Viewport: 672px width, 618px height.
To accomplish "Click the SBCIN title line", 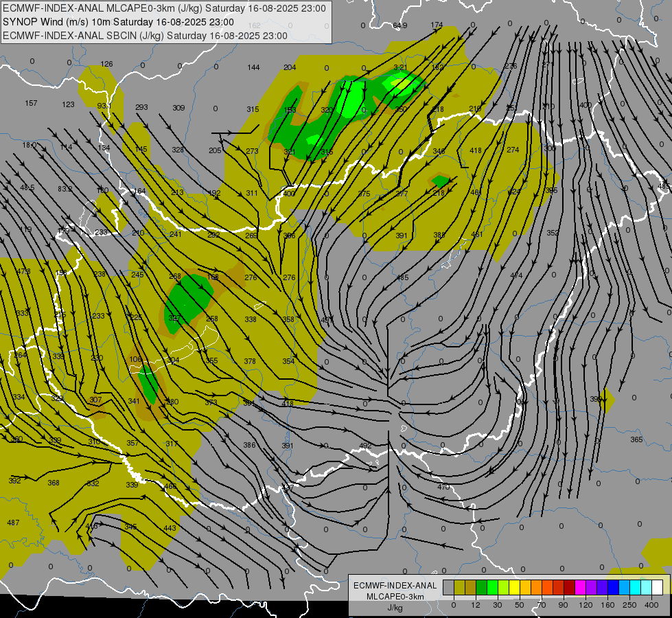I will [x=145, y=36].
